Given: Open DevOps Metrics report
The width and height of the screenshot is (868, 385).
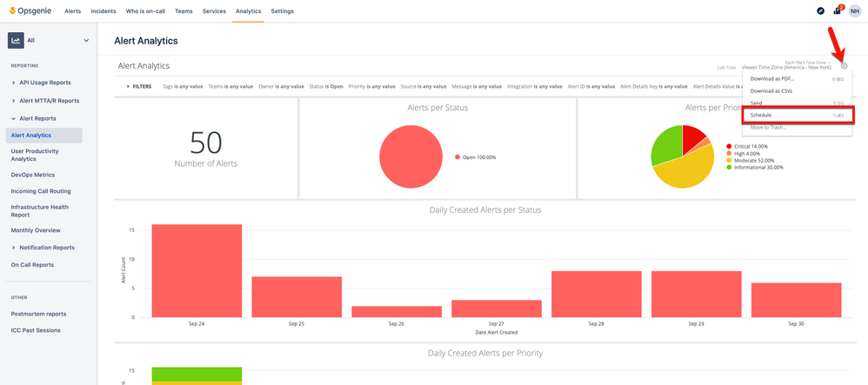Looking at the screenshot, I should point(33,175).
